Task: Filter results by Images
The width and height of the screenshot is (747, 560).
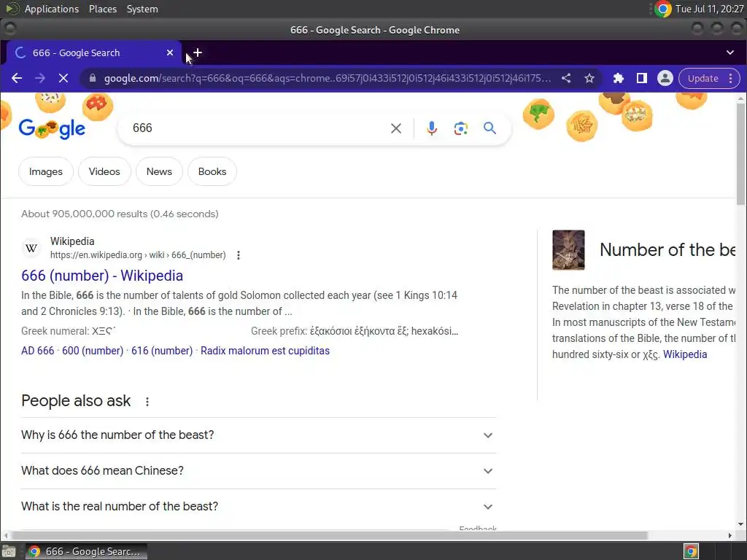Action: [x=46, y=171]
